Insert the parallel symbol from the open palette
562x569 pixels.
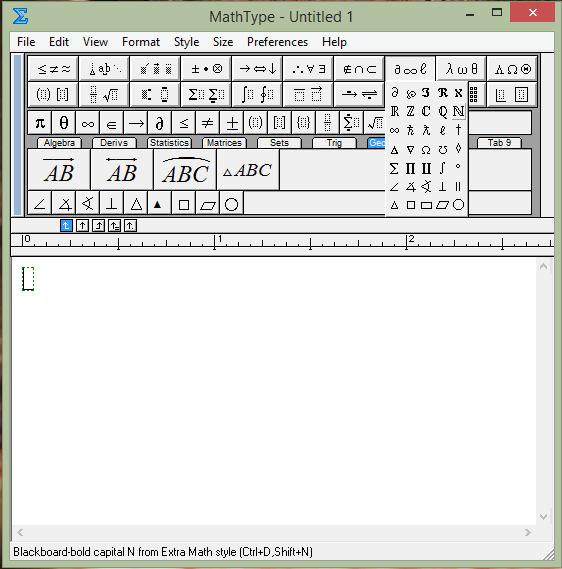458,187
